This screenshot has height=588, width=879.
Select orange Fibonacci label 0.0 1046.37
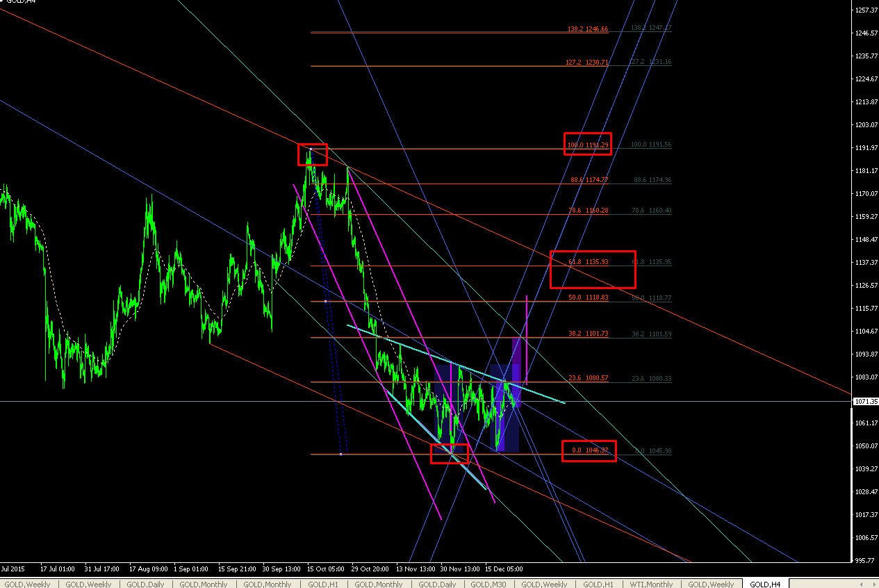coord(591,450)
